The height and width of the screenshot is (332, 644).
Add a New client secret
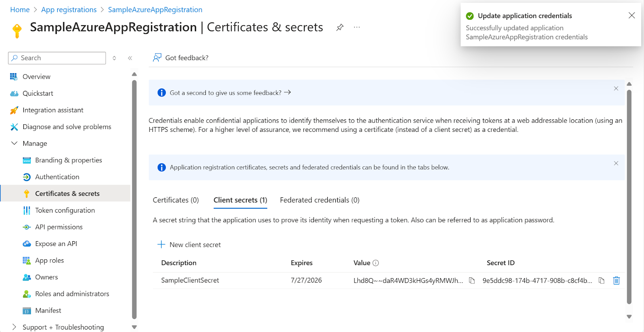coord(189,244)
